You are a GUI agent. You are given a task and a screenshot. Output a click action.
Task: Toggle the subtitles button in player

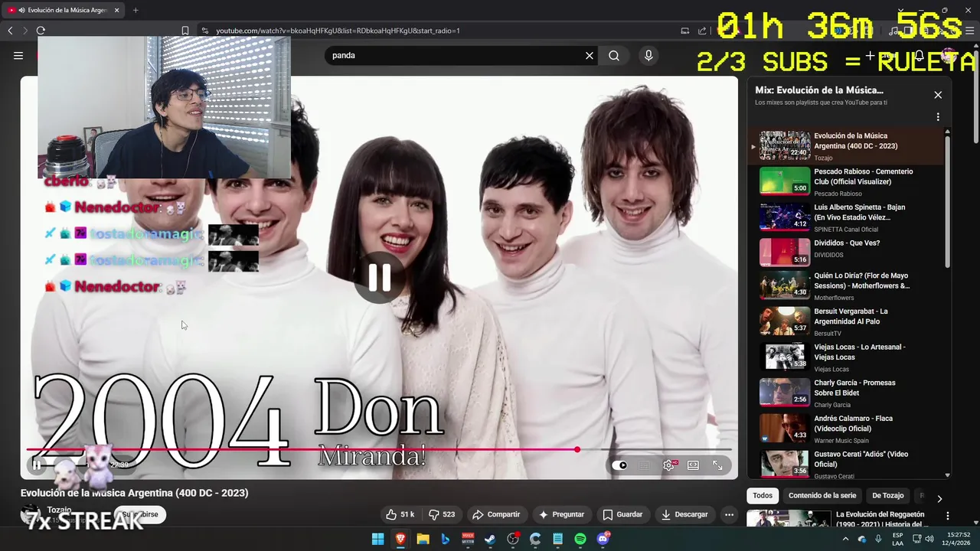tap(644, 465)
